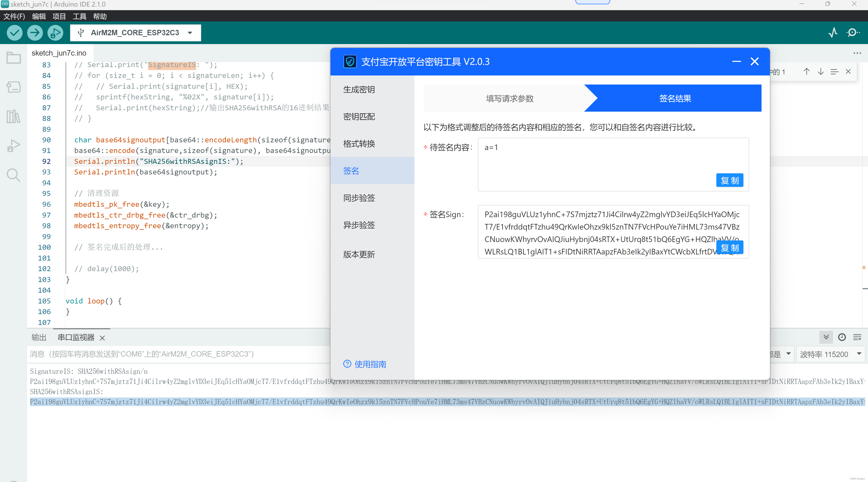868x482 pixels.
Task: Open the Serial Monitor toolbar icon
Action: (x=853, y=33)
